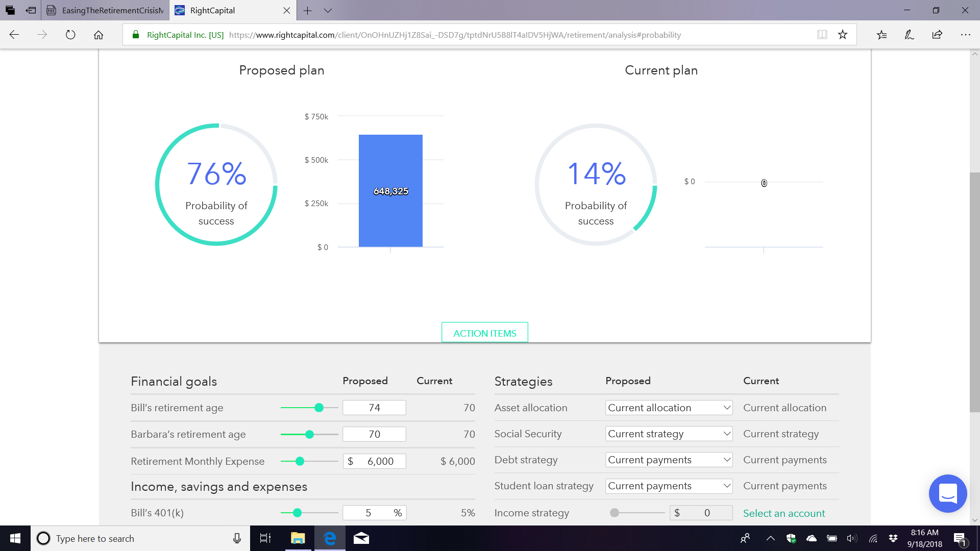The width and height of the screenshot is (980, 551).
Task: Open Add notes pen icon
Action: (x=909, y=35)
